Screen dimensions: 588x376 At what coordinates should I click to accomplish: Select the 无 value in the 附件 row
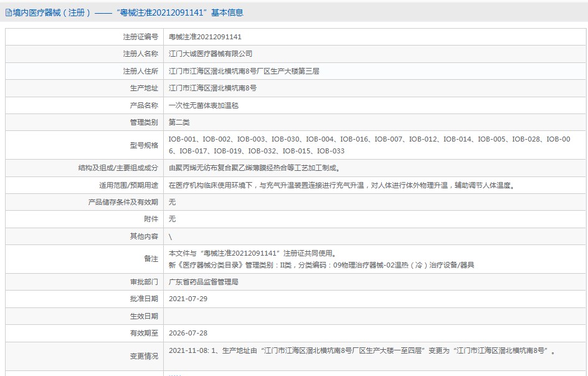tap(172, 219)
